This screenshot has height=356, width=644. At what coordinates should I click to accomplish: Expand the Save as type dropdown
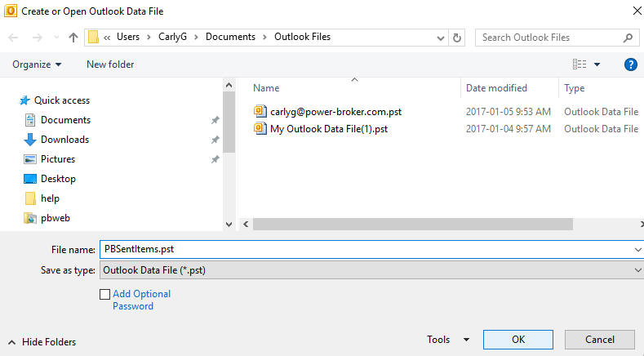click(637, 270)
